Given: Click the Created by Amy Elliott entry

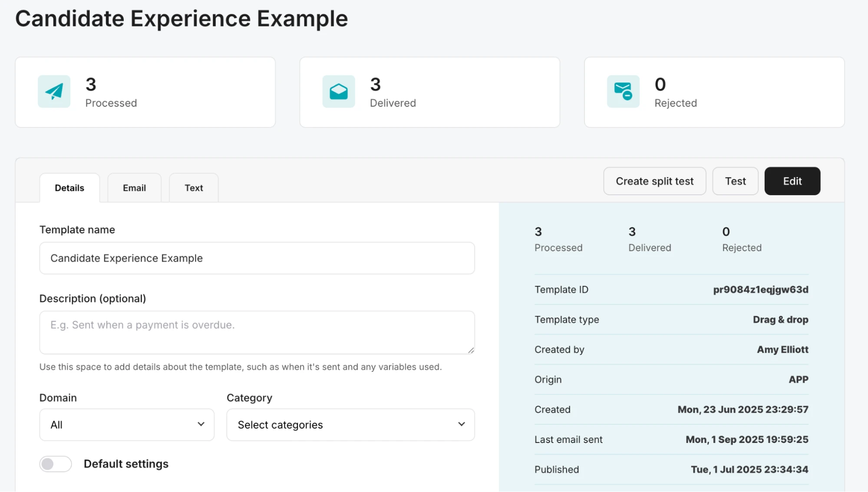Looking at the screenshot, I should pyautogui.click(x=671, y=349).
